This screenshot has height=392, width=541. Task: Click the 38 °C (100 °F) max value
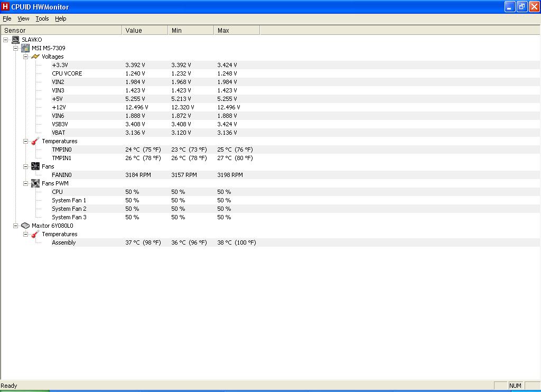click(237, 242)
